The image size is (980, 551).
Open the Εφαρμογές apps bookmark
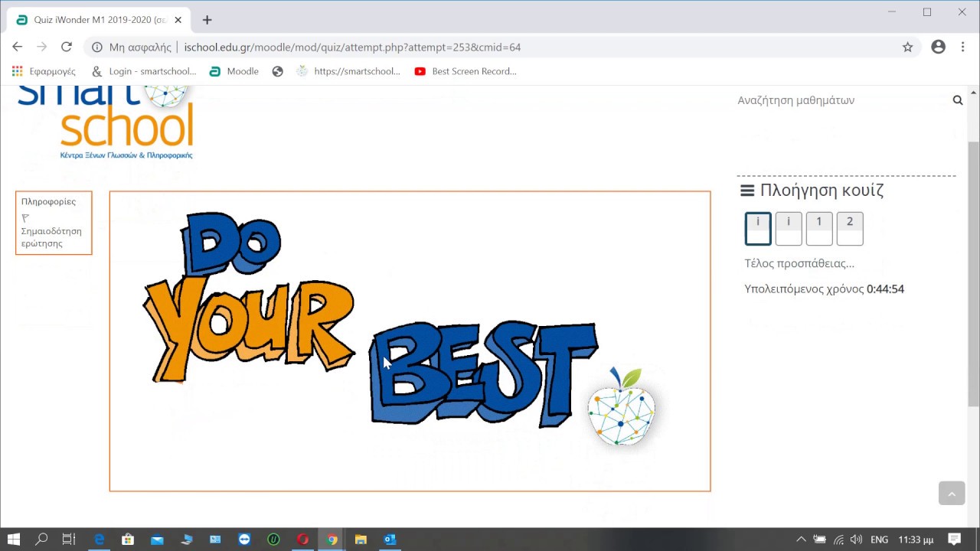[44, 71]
